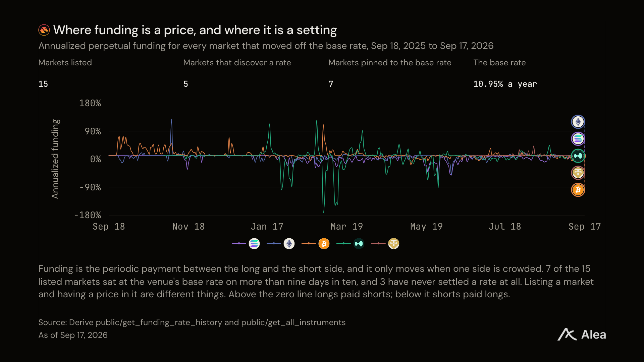644x362 pixels.
Task: Click the Mar 19 x-axis date label
Action: [346, 227]
